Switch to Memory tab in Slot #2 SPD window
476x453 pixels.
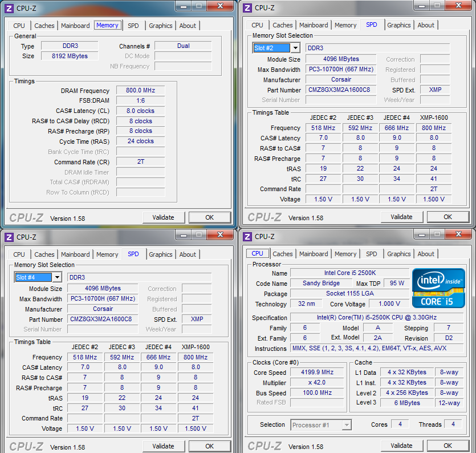click(345, 25)
